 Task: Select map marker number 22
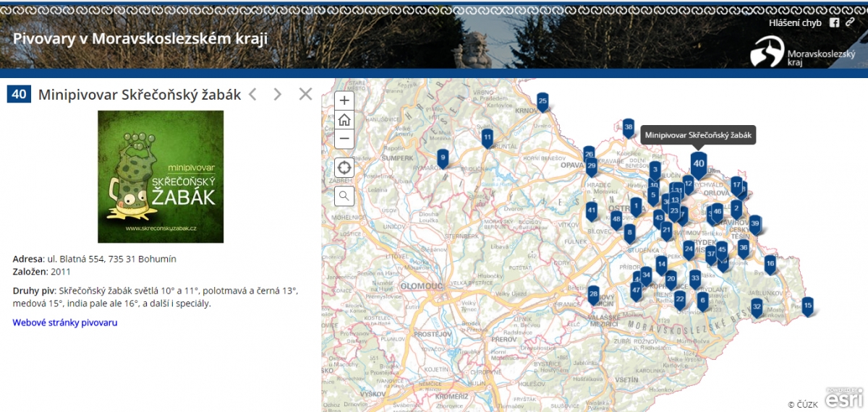coord(680,299)
